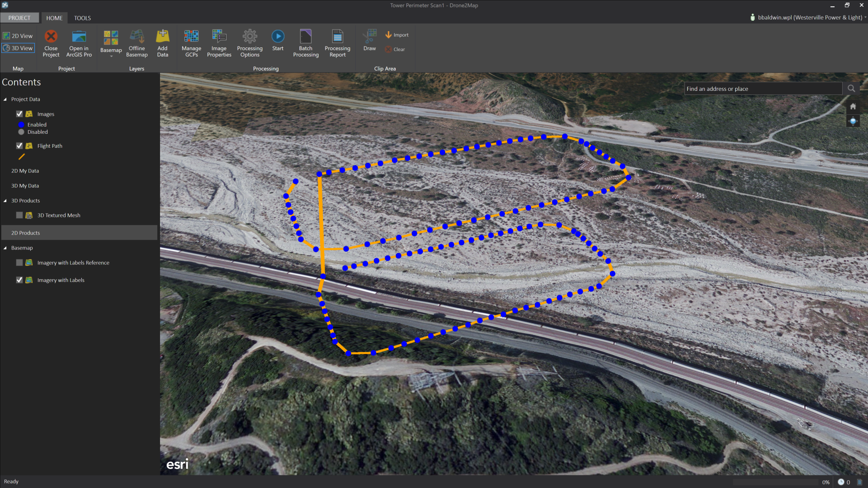Screen dimensions: 868x488
Task: Click Import clip area
Action: pos(397,35)
